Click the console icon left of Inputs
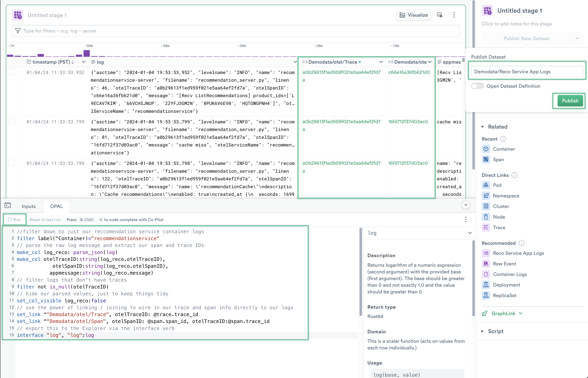Viewport: 588px width, 378px height. click(8, 205)
